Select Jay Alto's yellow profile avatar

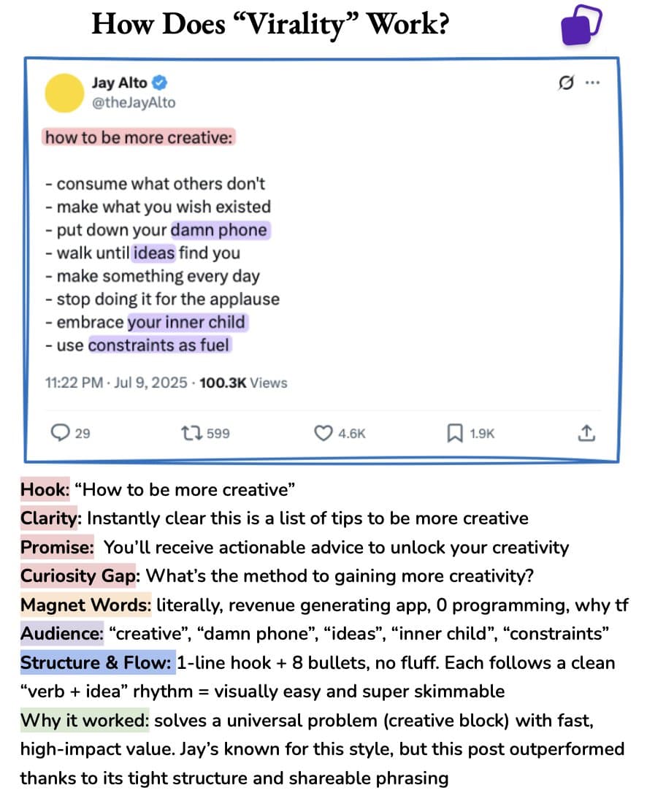pos(65,93)
